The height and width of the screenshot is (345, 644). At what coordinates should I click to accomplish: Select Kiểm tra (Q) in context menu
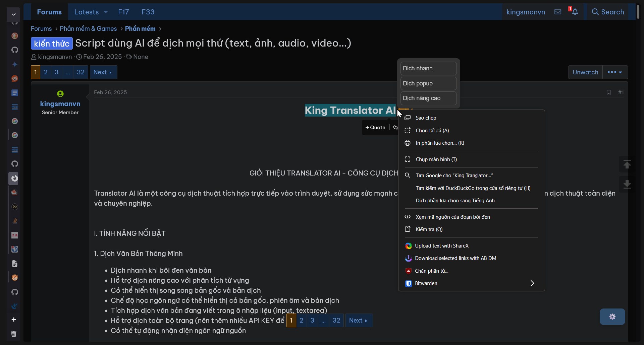tap(471, 229)
